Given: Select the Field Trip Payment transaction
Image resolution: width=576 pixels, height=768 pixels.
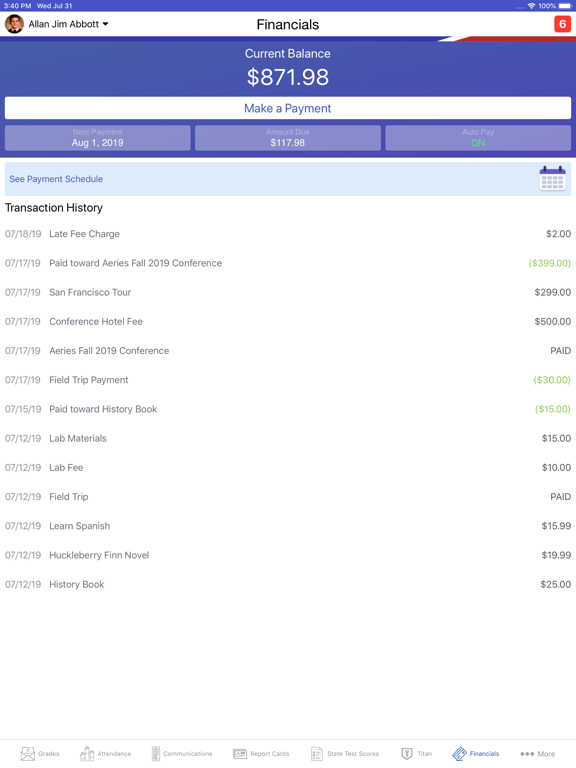Looking at the screenshot, I should coord(288,380).
